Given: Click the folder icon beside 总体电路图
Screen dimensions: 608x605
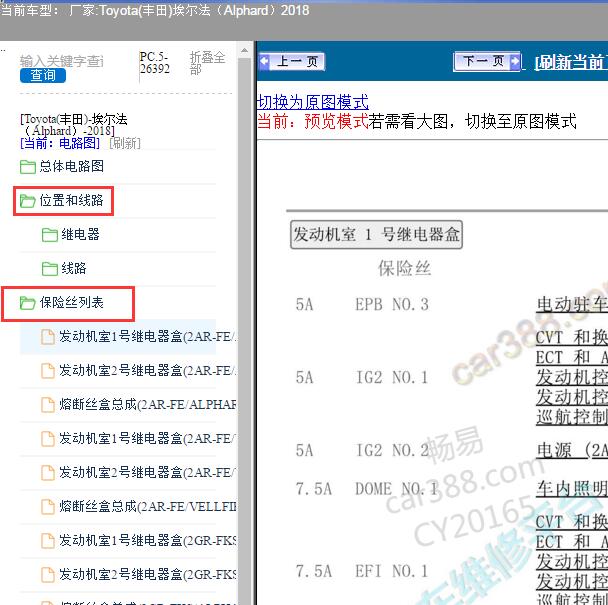Looking at the screenshot, I should [x=28, y=167].
